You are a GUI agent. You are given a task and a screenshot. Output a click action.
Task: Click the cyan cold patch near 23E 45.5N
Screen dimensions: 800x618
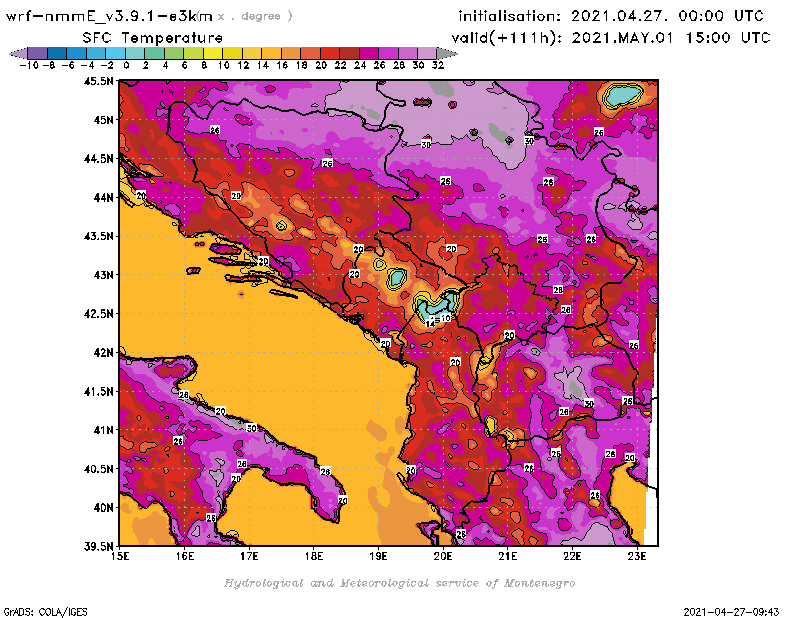623,95
